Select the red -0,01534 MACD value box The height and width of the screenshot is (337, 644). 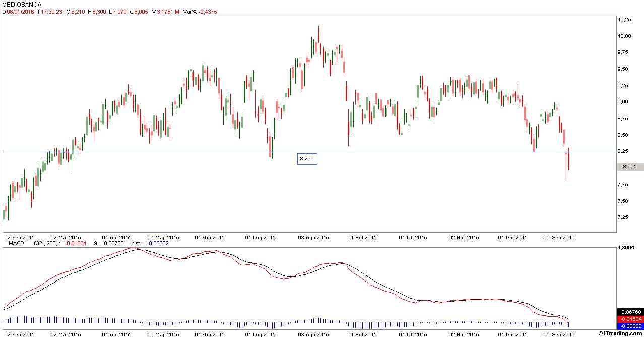630,319
